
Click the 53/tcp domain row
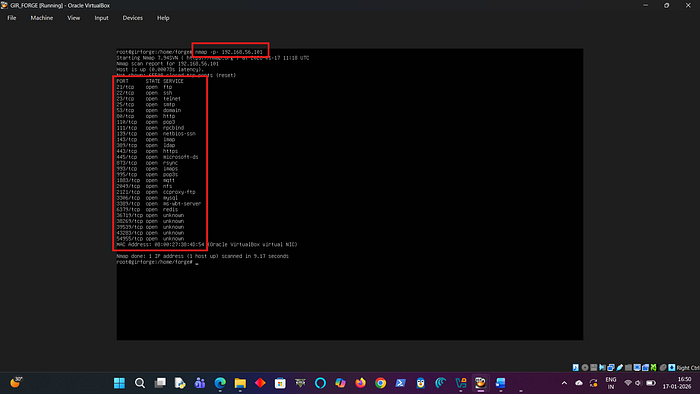click(149, 110)
